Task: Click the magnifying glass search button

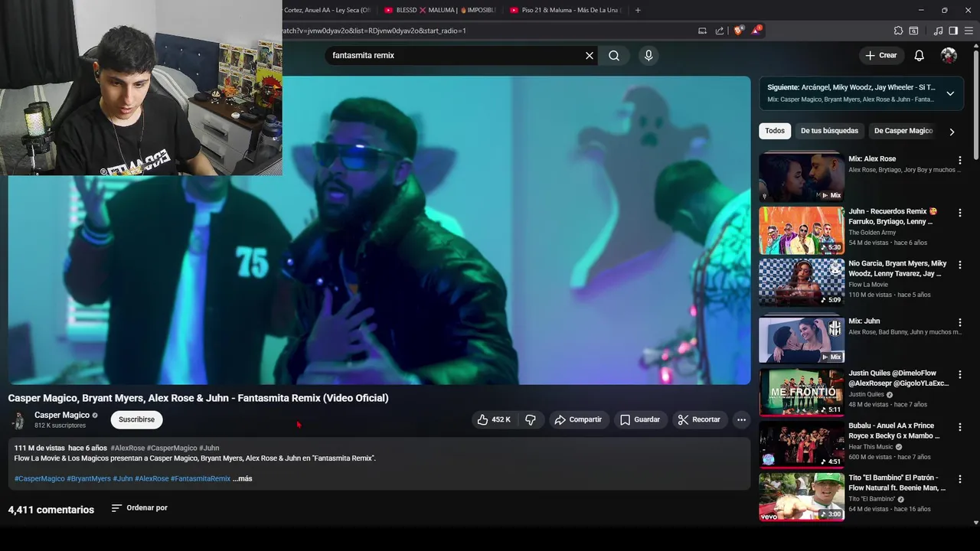Action: tap(614, 56)
